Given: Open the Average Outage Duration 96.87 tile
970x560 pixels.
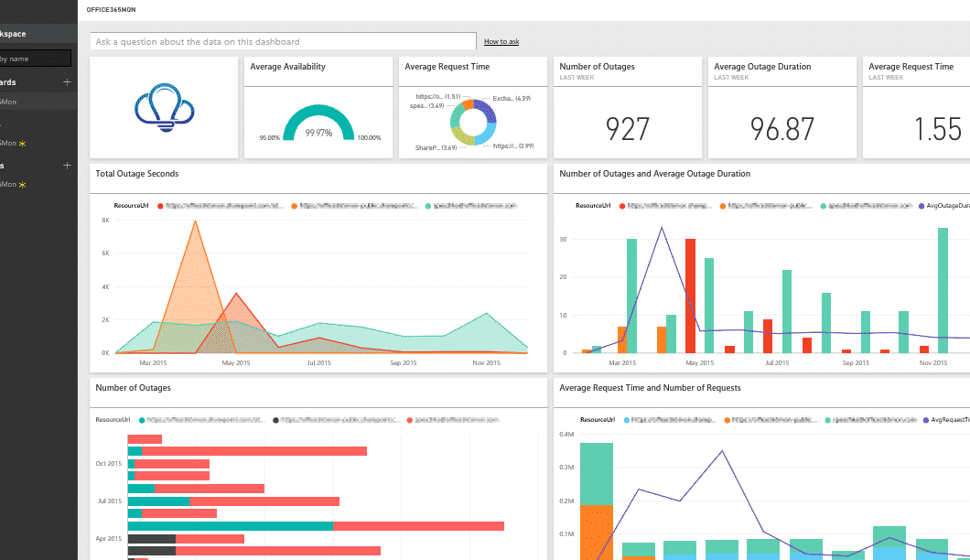Looking at the screenshot, I should click(x=781, y=108).
